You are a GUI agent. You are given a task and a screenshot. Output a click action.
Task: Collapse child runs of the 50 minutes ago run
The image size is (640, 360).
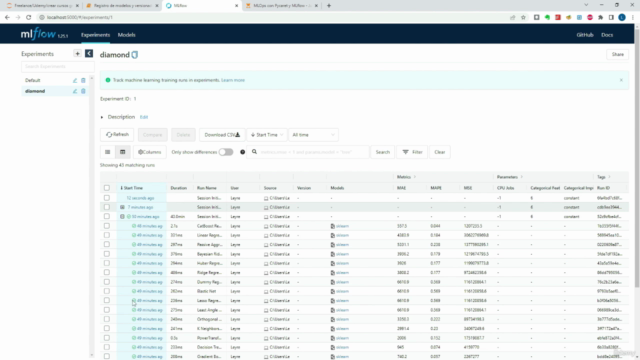[x=122, y=217]
